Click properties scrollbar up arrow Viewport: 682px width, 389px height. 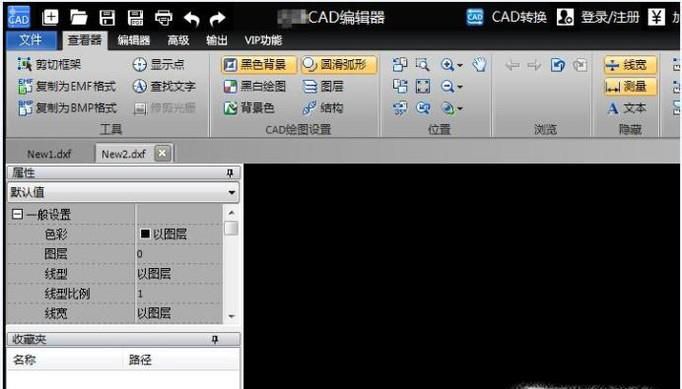[x=231, y=213]
